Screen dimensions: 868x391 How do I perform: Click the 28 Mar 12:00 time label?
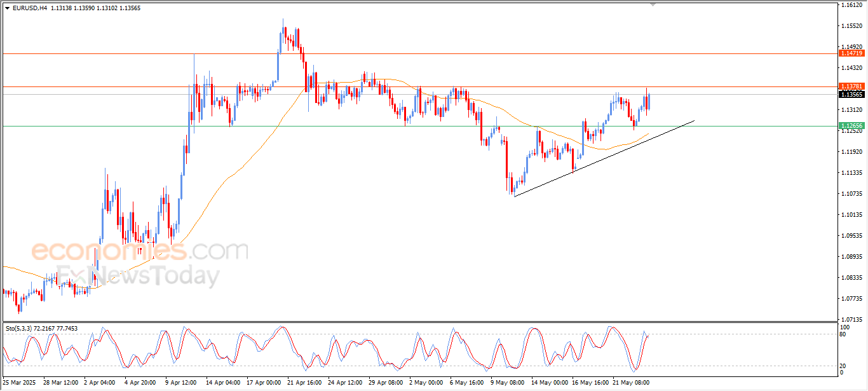(x=61, y=383)
